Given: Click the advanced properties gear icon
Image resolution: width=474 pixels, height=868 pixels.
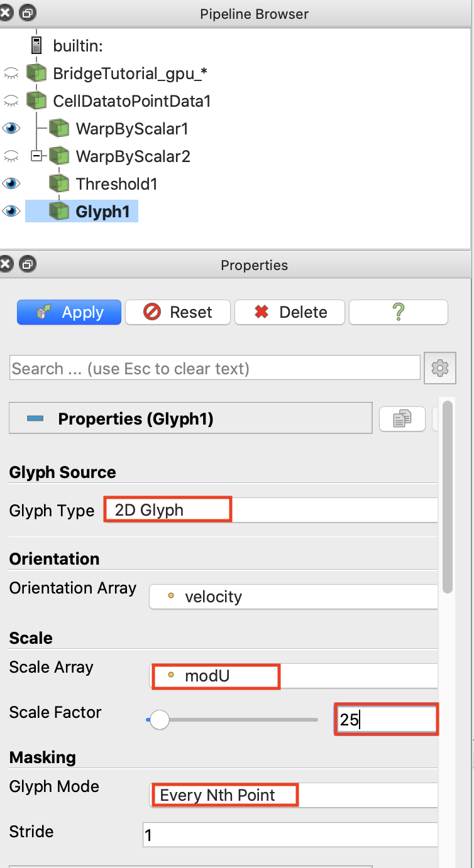Looking at the screenshot, I should pos(440,368).
